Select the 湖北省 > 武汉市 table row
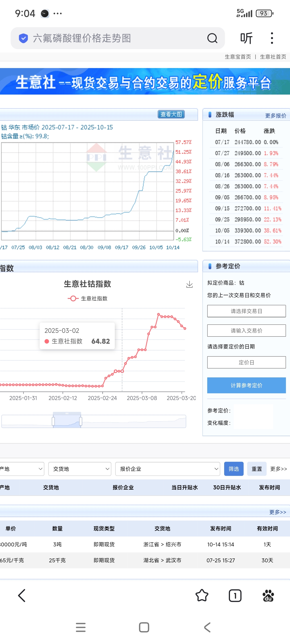This screenshot has height=644, width=290. (x=145, y=560)
